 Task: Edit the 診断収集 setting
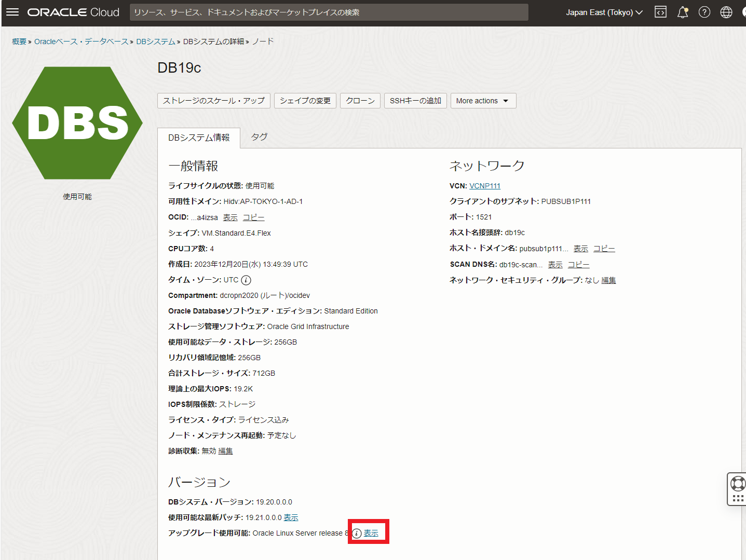[225, 451]
